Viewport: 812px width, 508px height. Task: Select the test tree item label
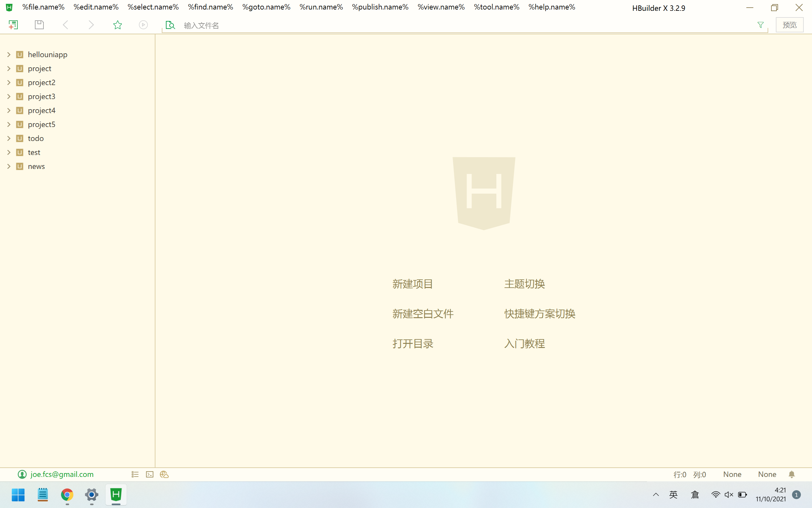pyautogui.click(x=34, y=152)
